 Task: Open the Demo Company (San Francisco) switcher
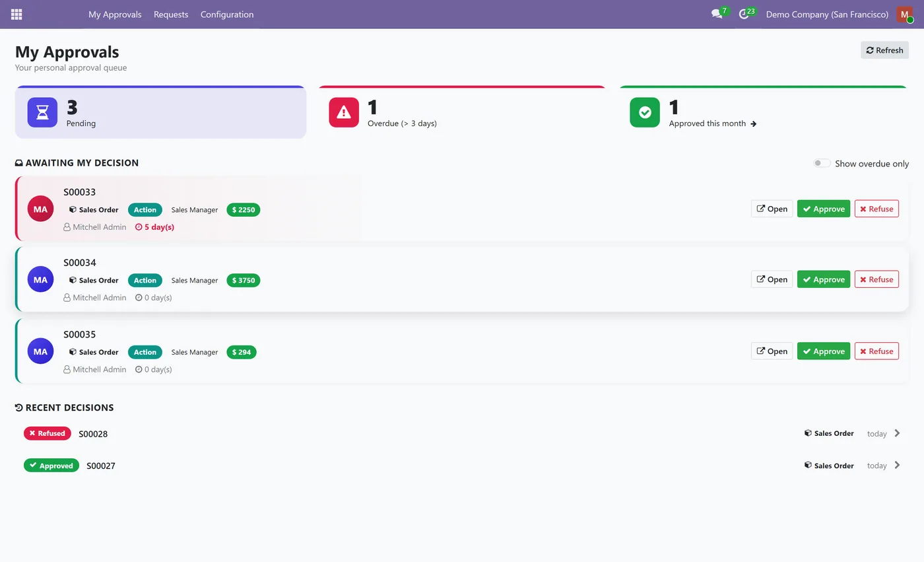point(827,14)
